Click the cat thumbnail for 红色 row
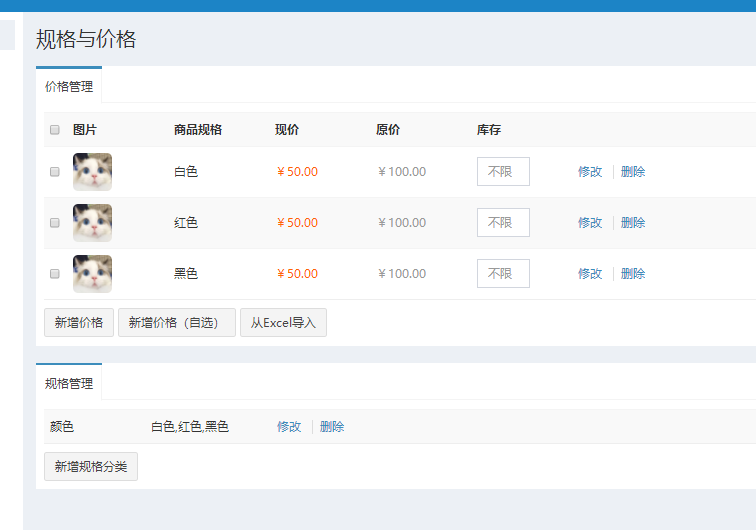Screen dimensions: 756x530 click(92, 223)
